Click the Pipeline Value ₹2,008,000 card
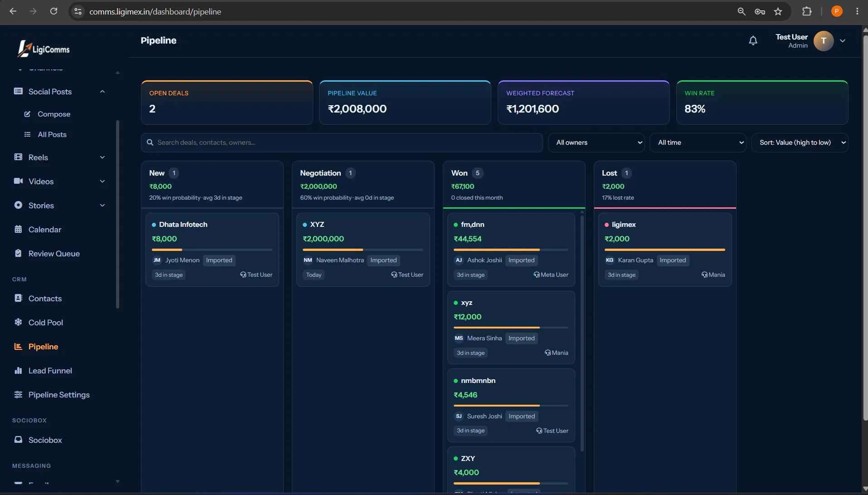The image size is (868, 495). click(405, 103)
